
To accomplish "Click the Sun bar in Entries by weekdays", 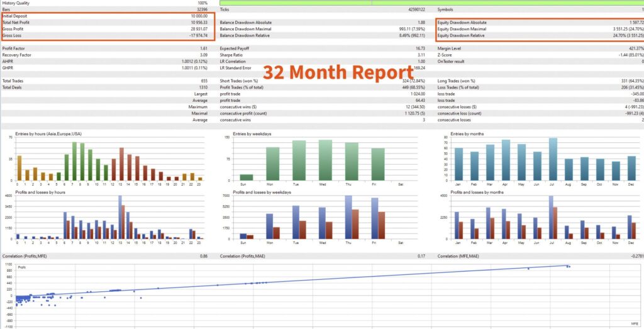I will click(247, 177).
